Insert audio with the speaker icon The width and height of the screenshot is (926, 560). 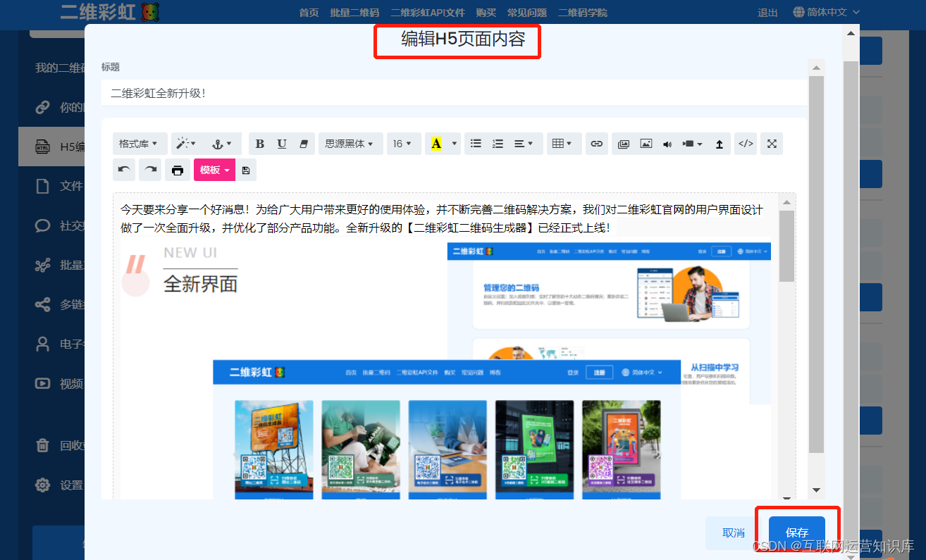(667, 144)
